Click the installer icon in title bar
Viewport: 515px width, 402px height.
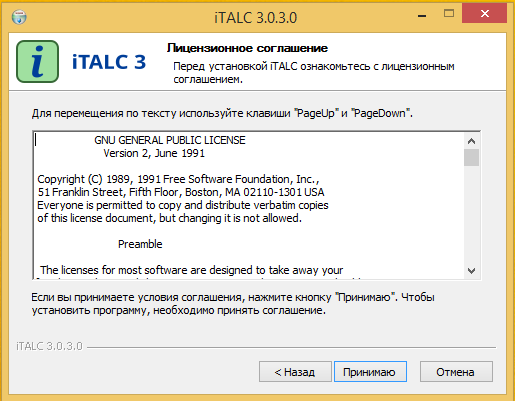point(19,17)
